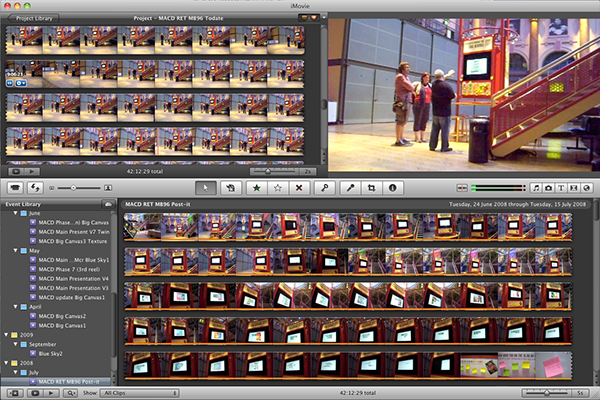Adjust the event filmstrip zoom slider (5s)
Viewport: 600px width, 400px height.
click(548, 393)
